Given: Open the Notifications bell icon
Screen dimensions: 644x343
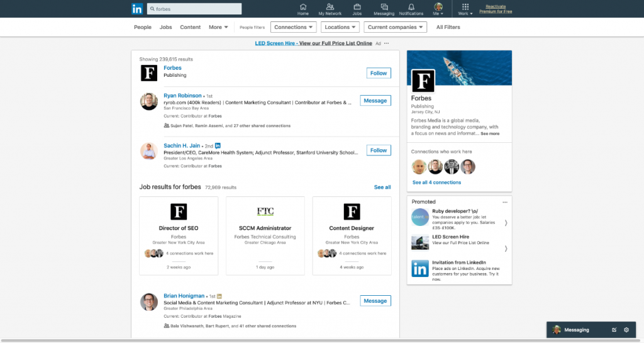Looking at the screenshot, I should [411, 6].
